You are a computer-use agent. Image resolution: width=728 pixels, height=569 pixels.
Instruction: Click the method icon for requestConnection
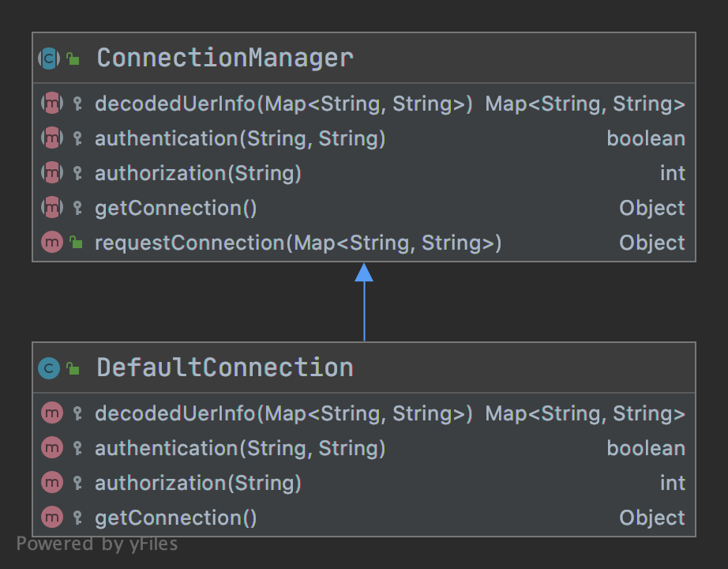coord(52,242)
